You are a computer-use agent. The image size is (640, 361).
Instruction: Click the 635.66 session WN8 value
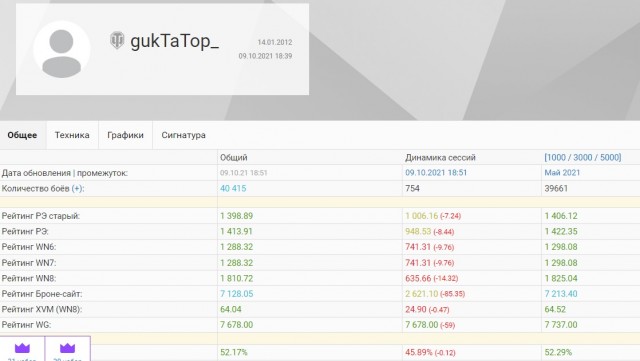click(418, 279)
